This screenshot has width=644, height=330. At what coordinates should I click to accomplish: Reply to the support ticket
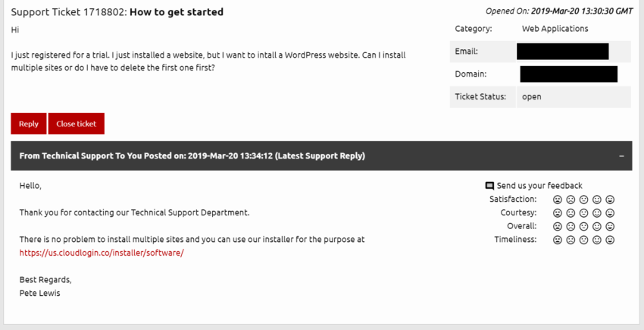tap(29, 124)
